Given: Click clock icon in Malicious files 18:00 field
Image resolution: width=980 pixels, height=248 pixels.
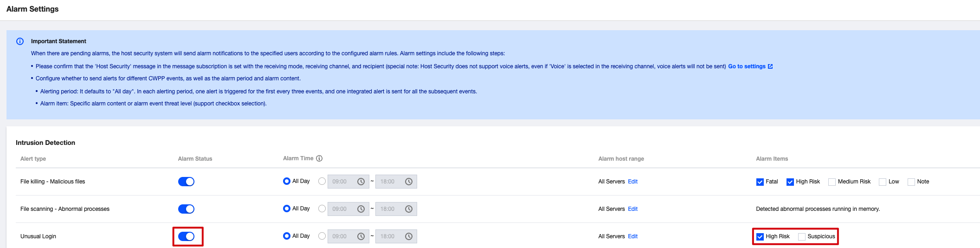Looking at the screenshot, I should click(409, 182).
